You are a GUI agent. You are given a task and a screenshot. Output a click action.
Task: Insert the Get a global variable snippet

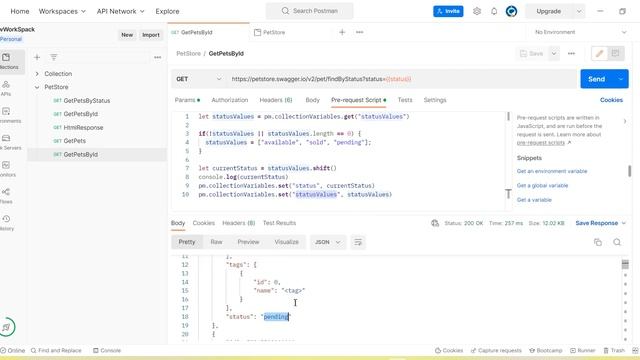click(x=542, y=186)
